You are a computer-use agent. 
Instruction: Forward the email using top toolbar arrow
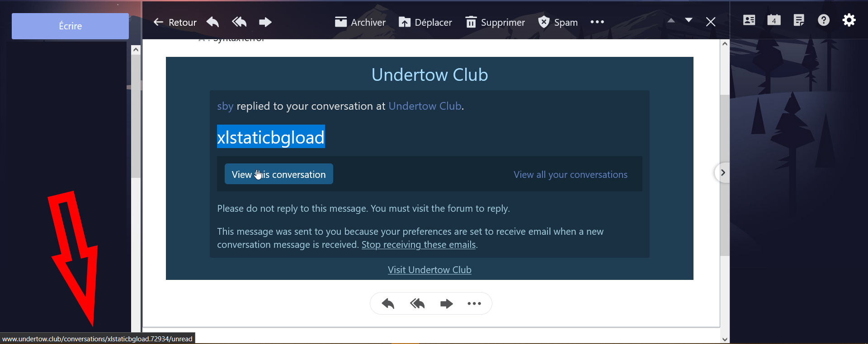pyautogui.click(x=265, y=22)
